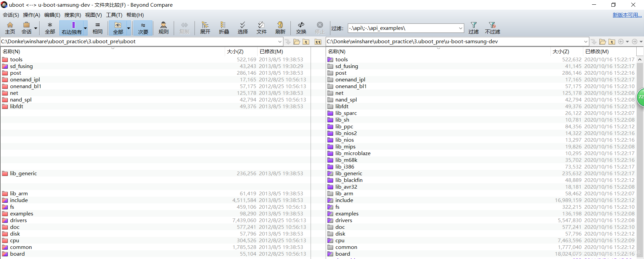Click the right folder path field
Screen dimensions: 644x259
coord(454,42)
